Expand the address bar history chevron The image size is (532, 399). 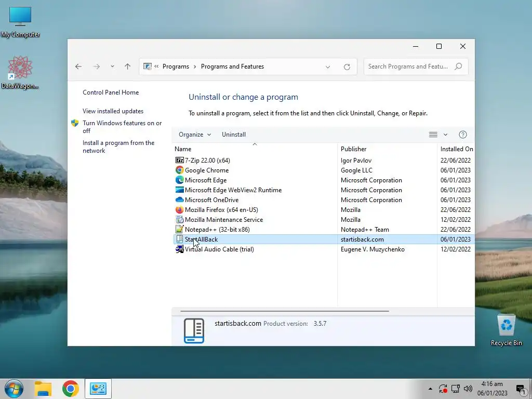coord(328,67)
